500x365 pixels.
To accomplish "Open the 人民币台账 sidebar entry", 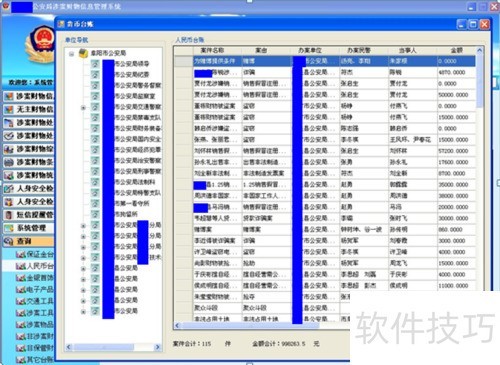I will [35, 266].
